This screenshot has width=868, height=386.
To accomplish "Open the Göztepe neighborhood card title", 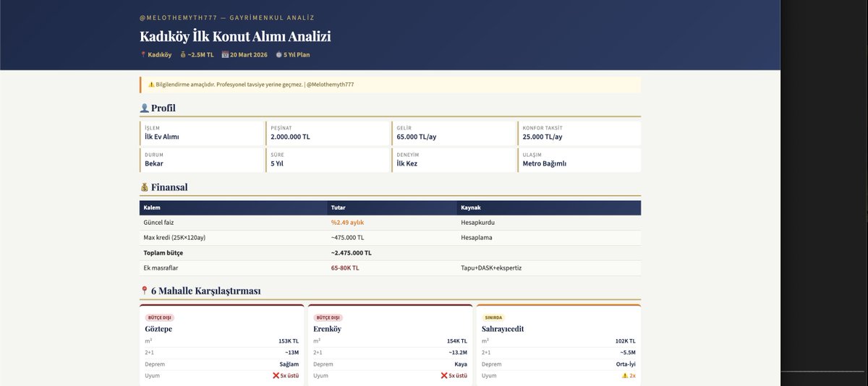I will click(x=158, y=329).
